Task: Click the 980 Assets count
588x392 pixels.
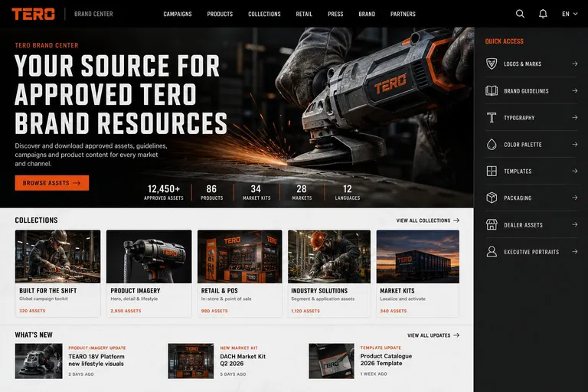Action: (214, 311)
